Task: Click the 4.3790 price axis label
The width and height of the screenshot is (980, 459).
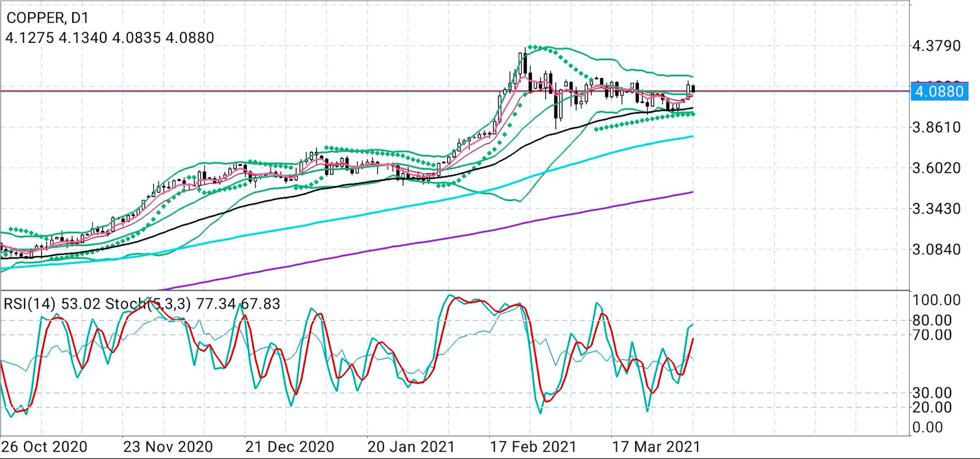Action: tap(937, 47)
